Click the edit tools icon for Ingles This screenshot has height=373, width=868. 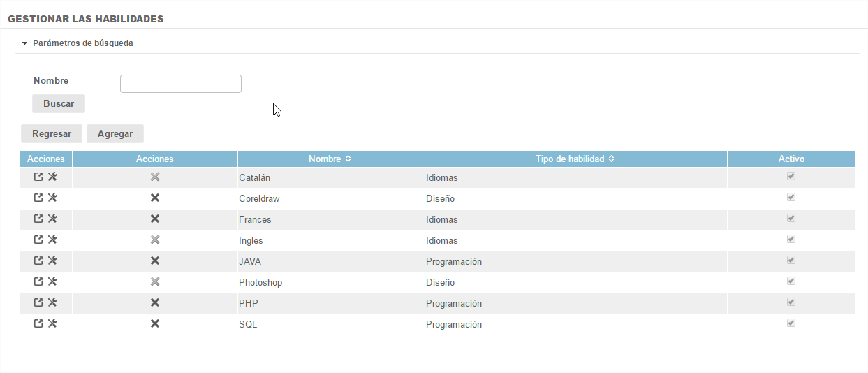pos(52,240)
